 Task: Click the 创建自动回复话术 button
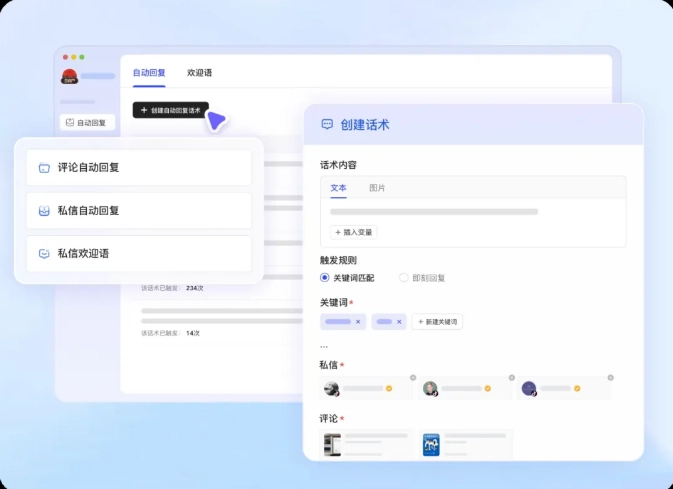click(170, 110)
